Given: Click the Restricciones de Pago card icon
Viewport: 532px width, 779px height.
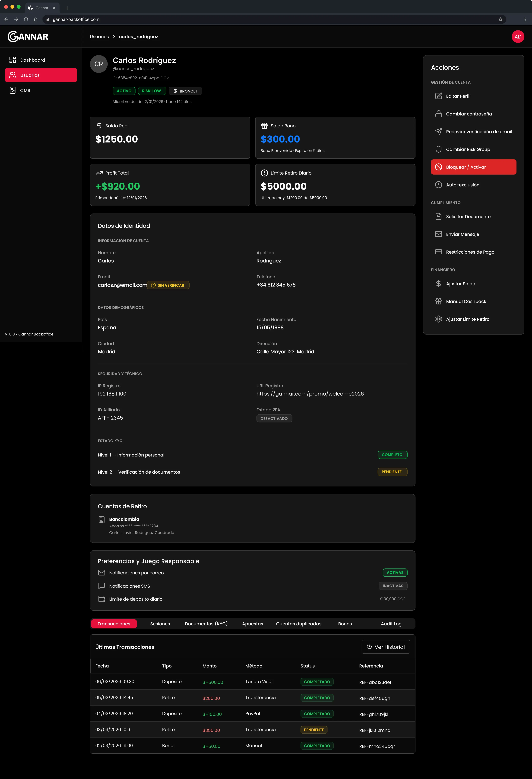Looking at the screenshot, I should pos(438,252).
